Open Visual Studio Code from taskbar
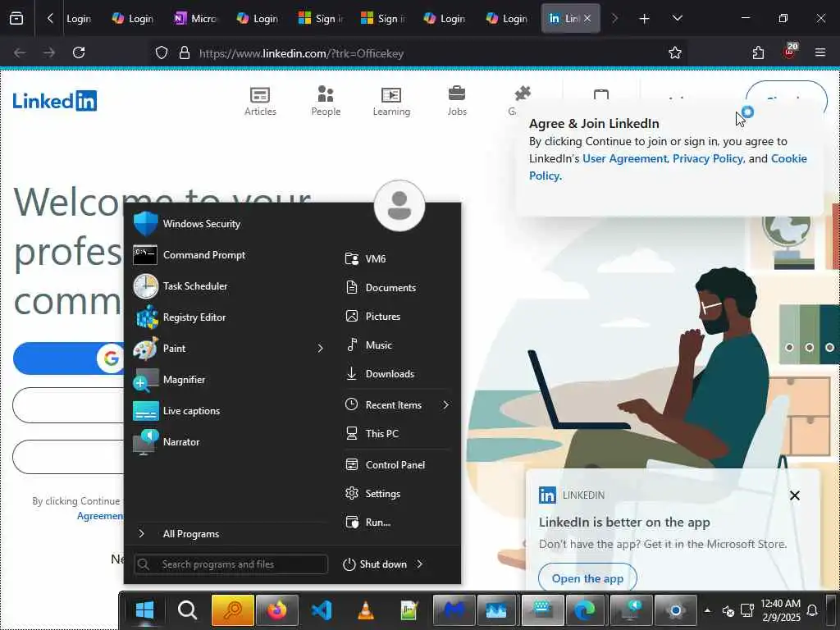Viewport: 840px width, 630px height. (322, 610)
